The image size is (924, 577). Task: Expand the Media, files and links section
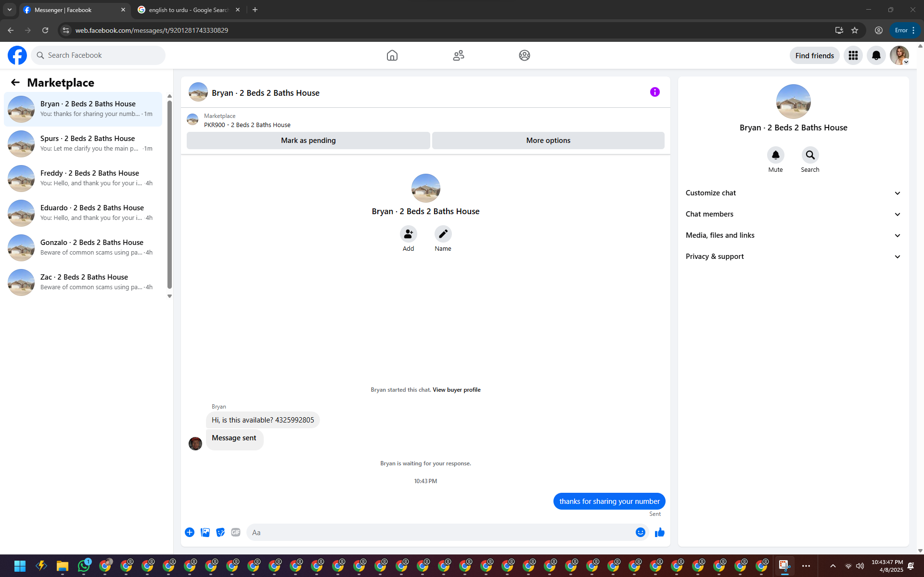pyautogui.click(x=793, y=235)
